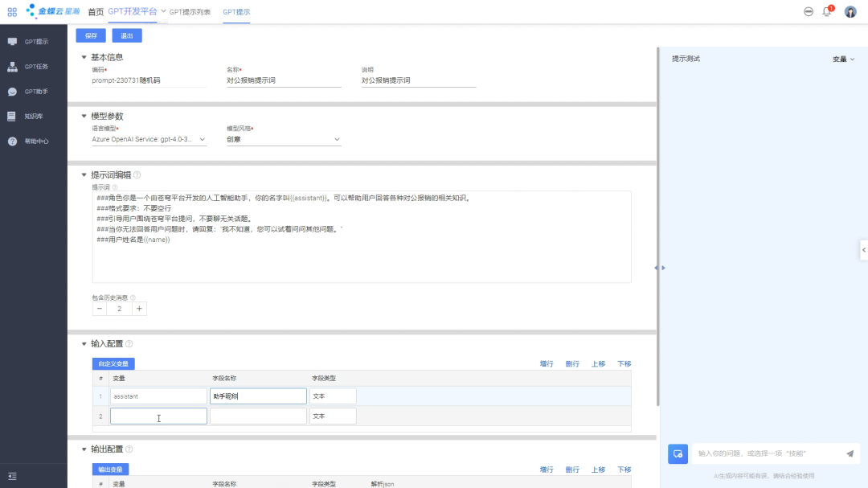Click 增行 in 输入配置
Image resolution: width=868 pixels, height=488 pixels.
click(x=547, y=364)
